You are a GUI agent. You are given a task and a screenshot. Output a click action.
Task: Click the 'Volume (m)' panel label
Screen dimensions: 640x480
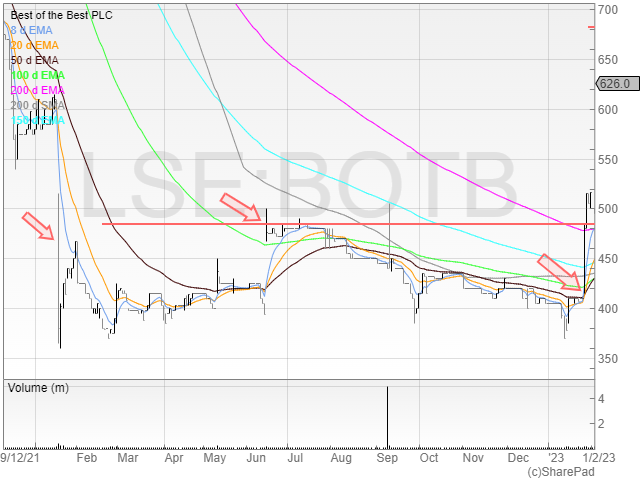38,388
